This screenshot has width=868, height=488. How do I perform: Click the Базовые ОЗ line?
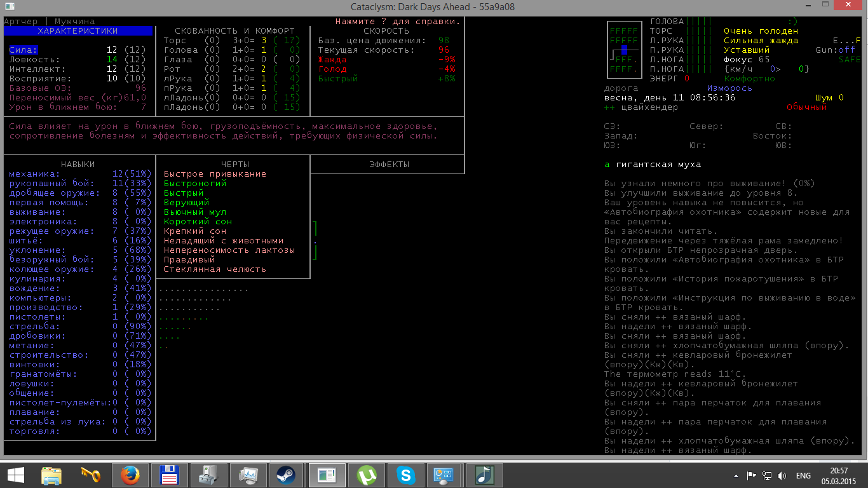pyautogui.click(x=78, y=88)
